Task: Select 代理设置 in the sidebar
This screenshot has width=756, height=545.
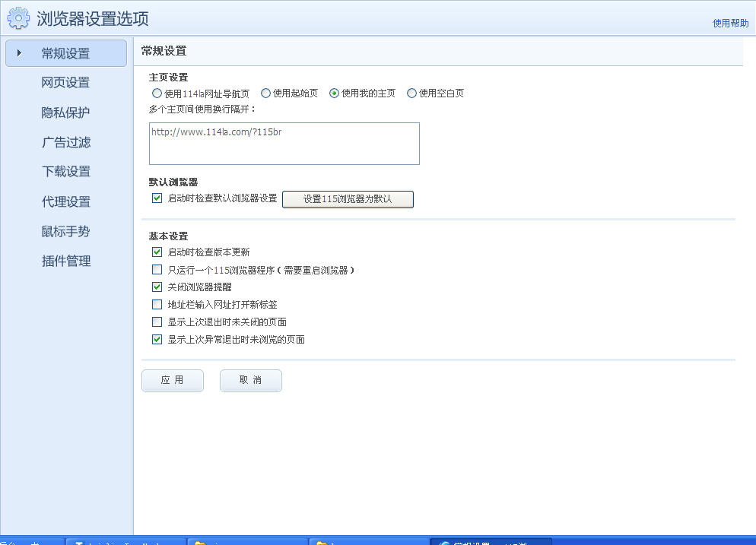Action: 65,201
